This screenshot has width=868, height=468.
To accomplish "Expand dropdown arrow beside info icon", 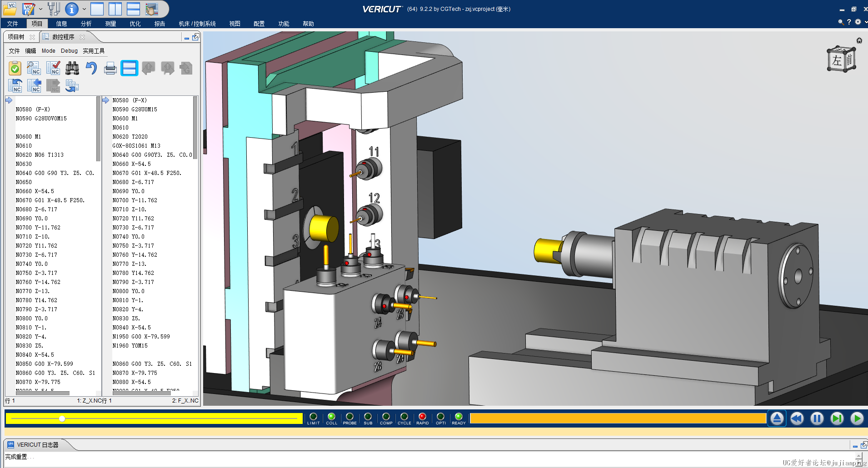I will pyautogui.click(x=84, y=9).
